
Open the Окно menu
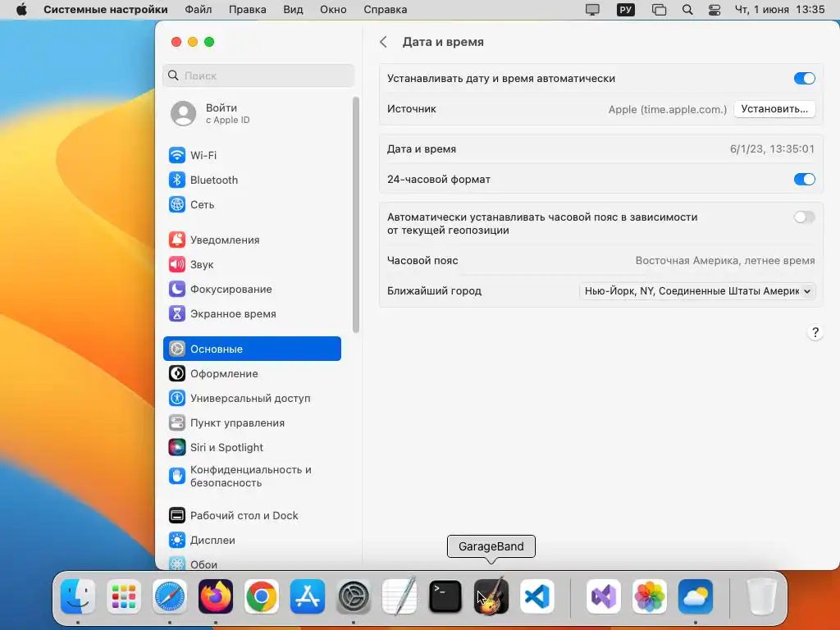click(333, 10)
